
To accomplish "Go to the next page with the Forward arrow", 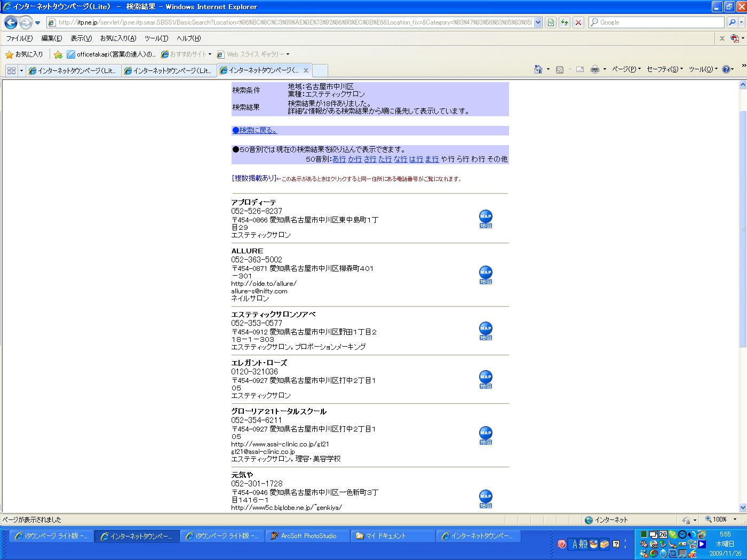I will [25, 22].
